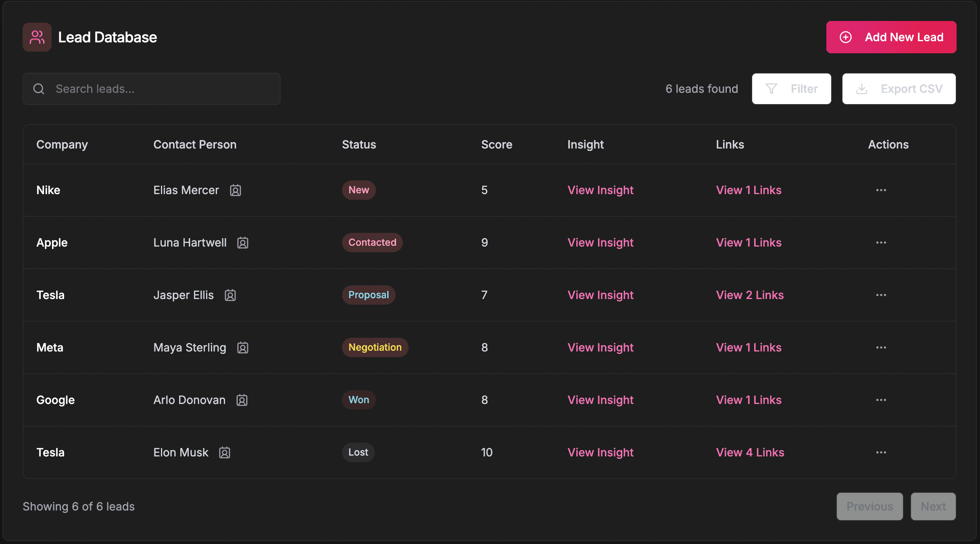Open actions menu for Apple row

click(x=881, y=243)
